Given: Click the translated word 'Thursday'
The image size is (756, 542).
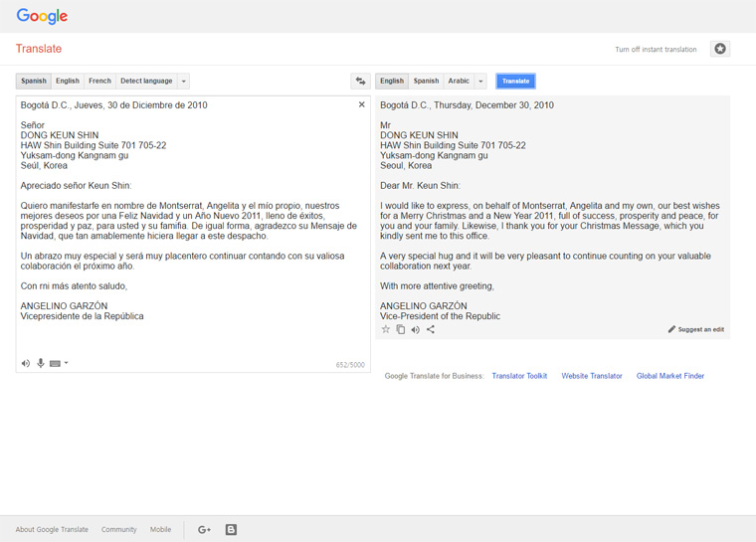Looking at the screenshot, I should pyautogui.click(x=453, y=105).
